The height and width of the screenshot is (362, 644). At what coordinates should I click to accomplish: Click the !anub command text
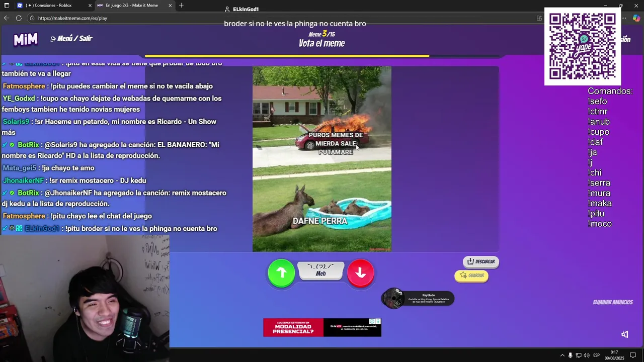[x=599, y=122]
